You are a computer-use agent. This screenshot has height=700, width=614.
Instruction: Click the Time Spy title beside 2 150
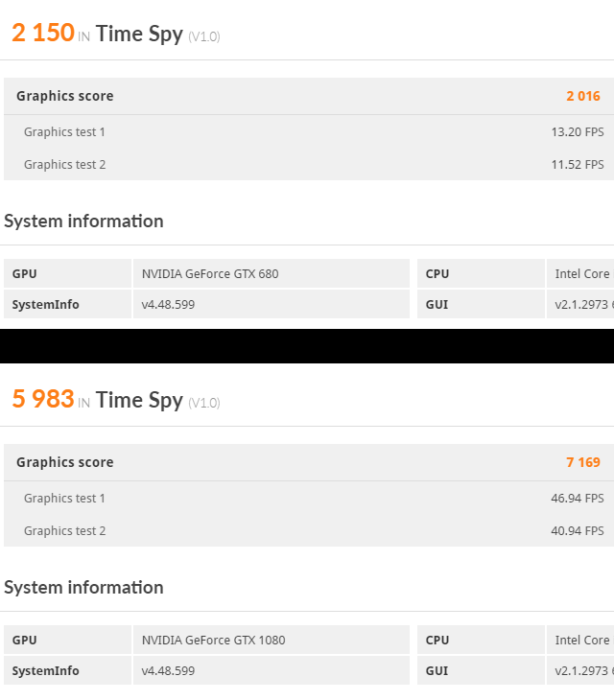pos(139,34)
